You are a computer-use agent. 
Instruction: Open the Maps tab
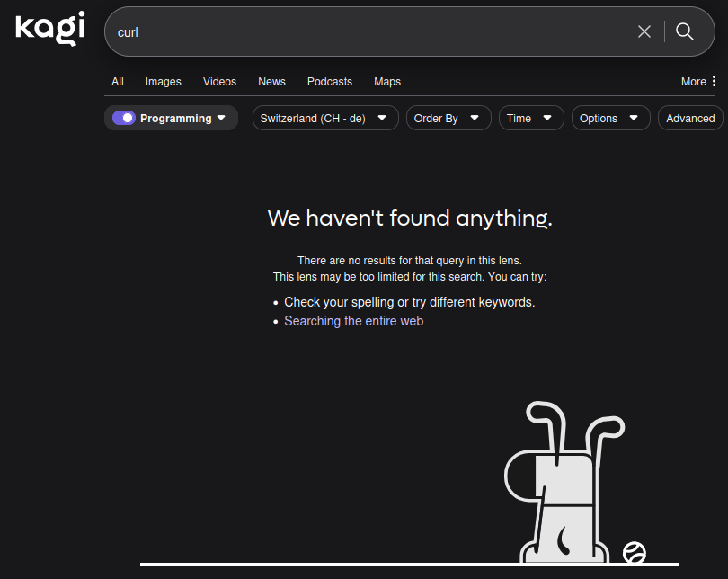click(x=386, y=82)
